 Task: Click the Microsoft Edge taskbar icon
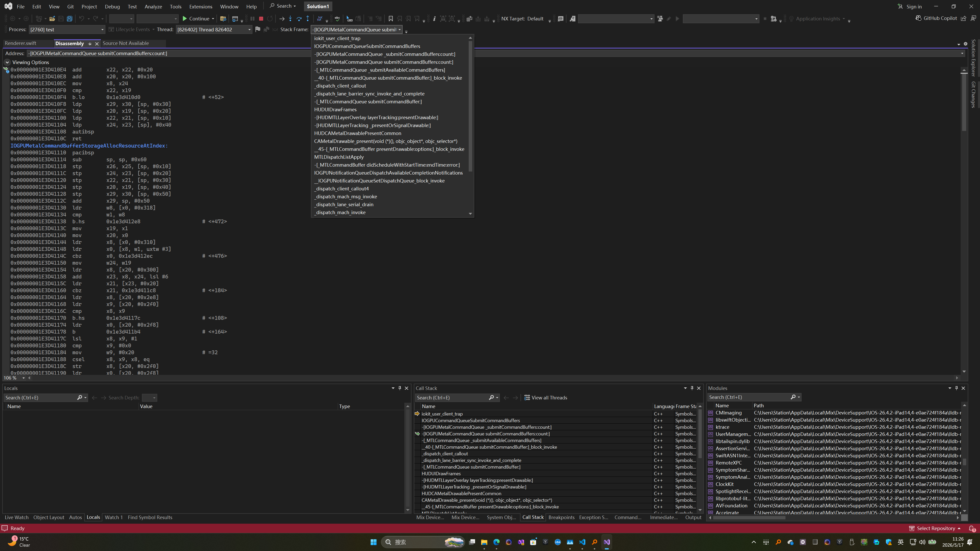point(497,542)
